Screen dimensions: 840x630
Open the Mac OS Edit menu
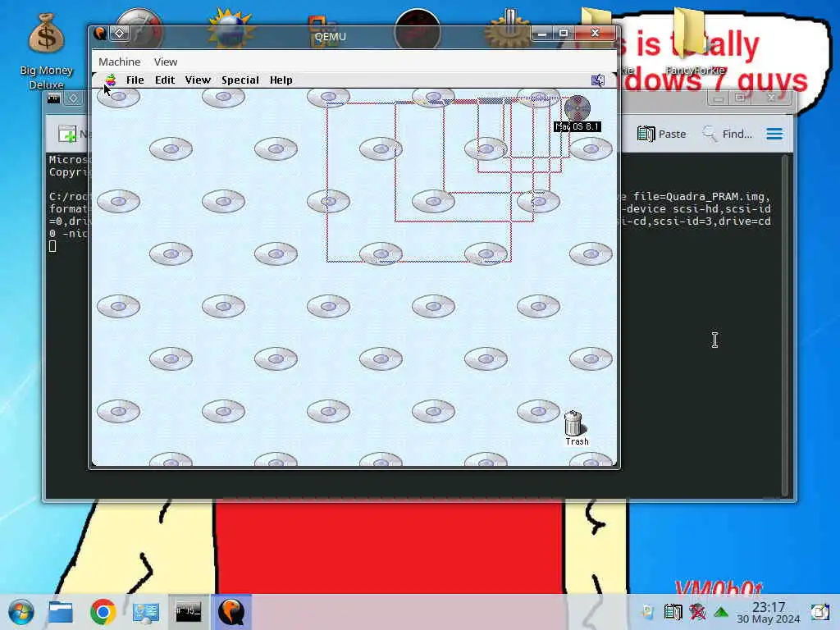[164, 80]
